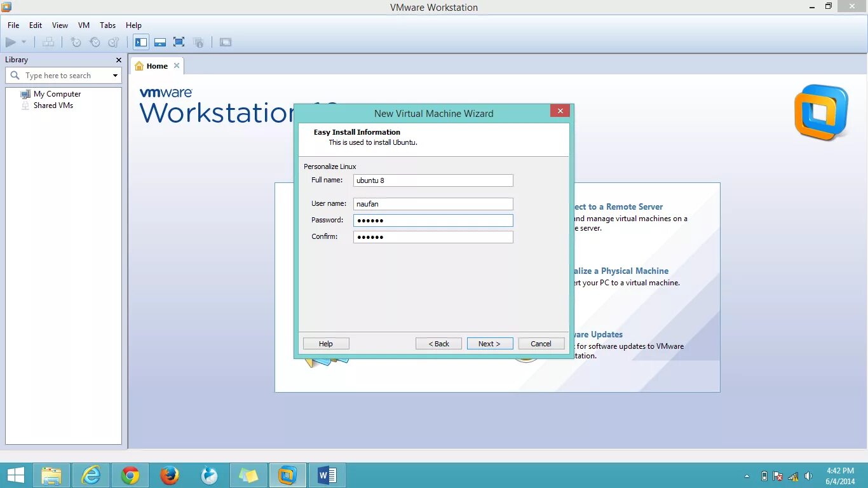868x488 pixels.
Task: Close the New Virtual Machine Wizard dialog
Action: pyautogui.click(x=560, y=111)
